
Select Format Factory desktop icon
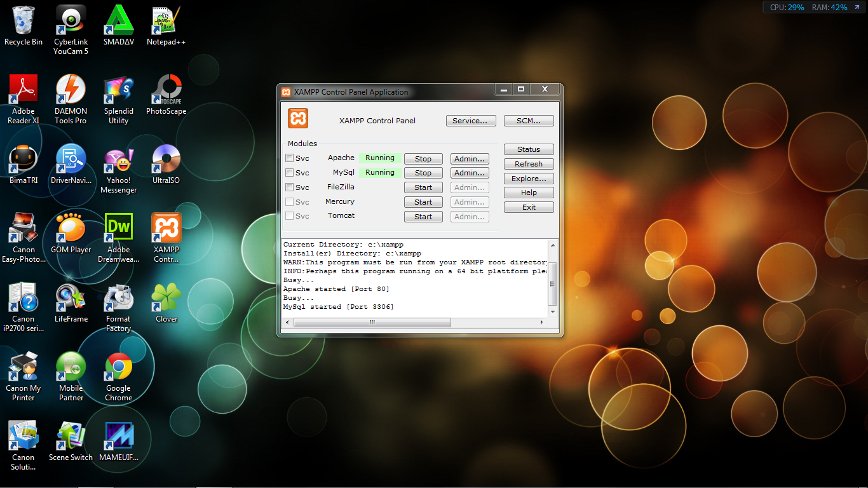tap(119, 307)
